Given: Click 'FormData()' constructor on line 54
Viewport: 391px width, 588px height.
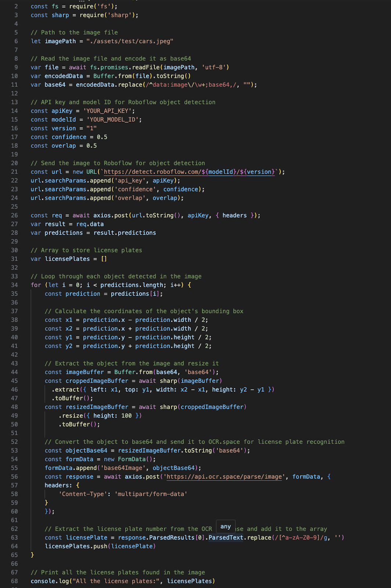Looking at the screenshot, I should coord(135,459).
